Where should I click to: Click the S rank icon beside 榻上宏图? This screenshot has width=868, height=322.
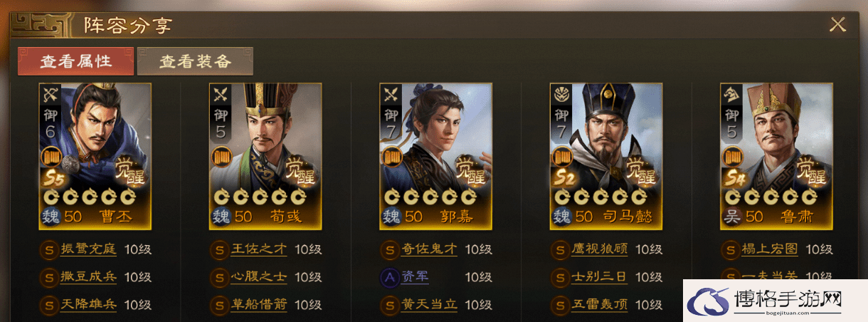[x=730, y=250]
